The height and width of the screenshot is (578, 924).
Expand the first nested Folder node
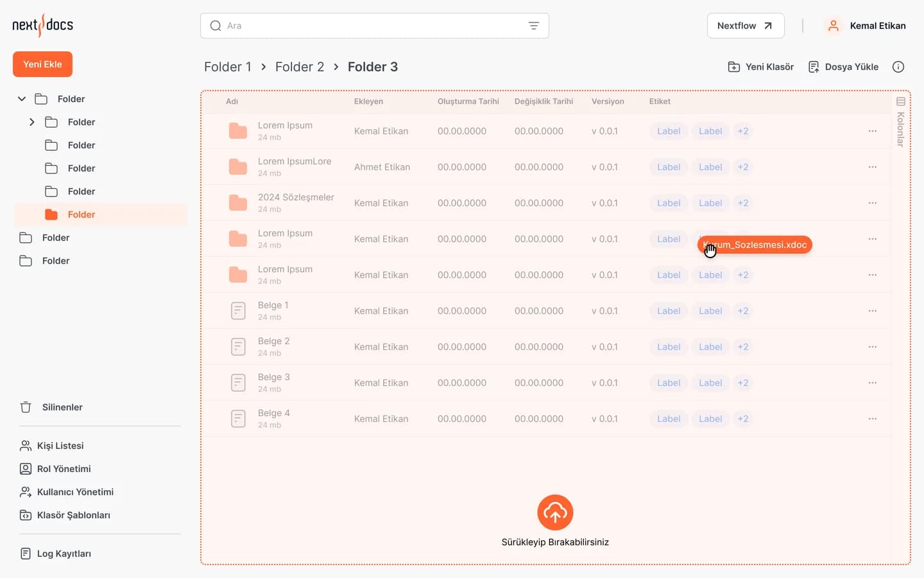pyautogui.click(x=32, y=122)
